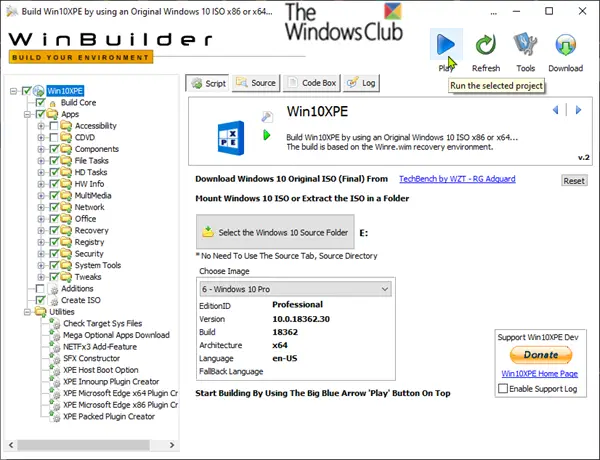Click the Build Core lock icon
The height and width of the screenshot is (460, 600).
53,103
